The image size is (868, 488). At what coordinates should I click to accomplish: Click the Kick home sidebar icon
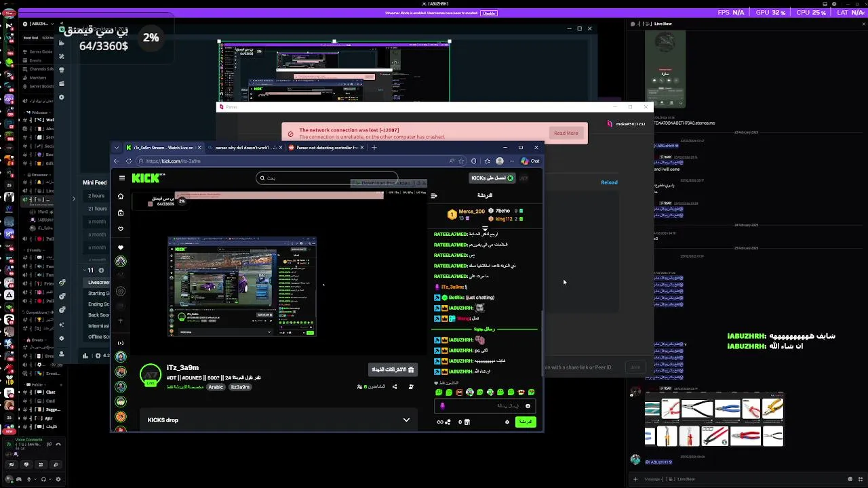pos(121,197)
